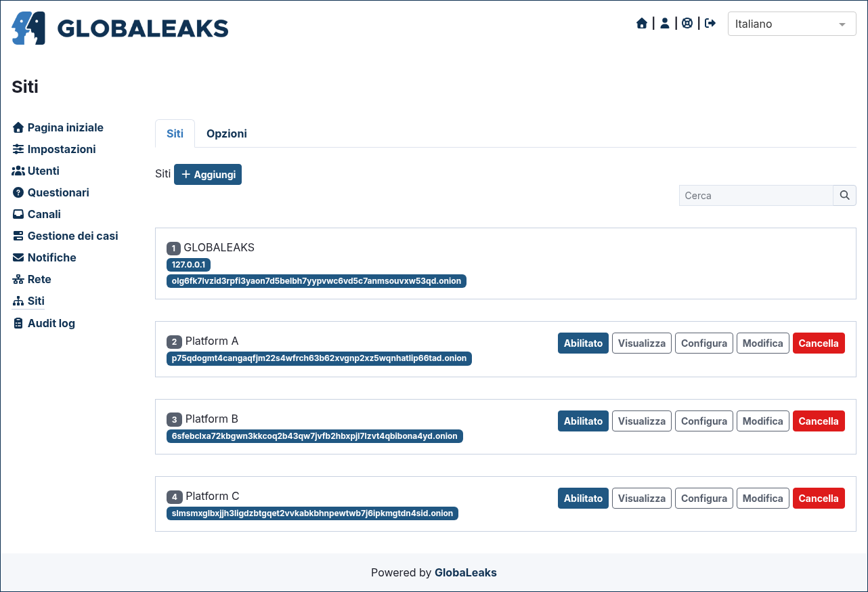This screenshot has width=868, height=592.
Task: Toggle Abilitato for Platform C
Action: pyautogui.click(x=583, y=498)
